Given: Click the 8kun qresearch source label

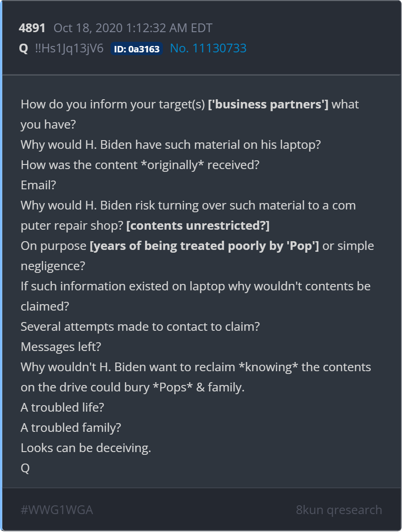Looking at the screenshot, I should pos(339,510).
